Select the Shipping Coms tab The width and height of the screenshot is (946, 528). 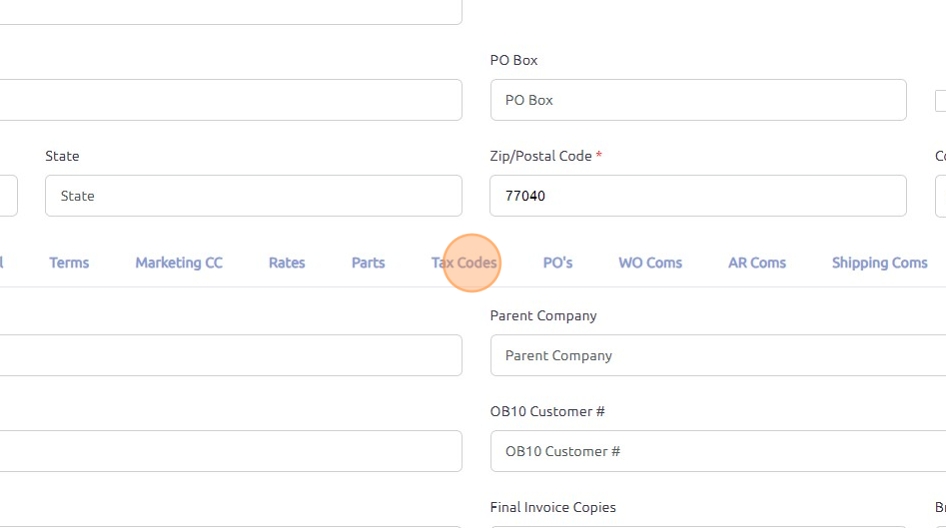[x=879, y=263]
